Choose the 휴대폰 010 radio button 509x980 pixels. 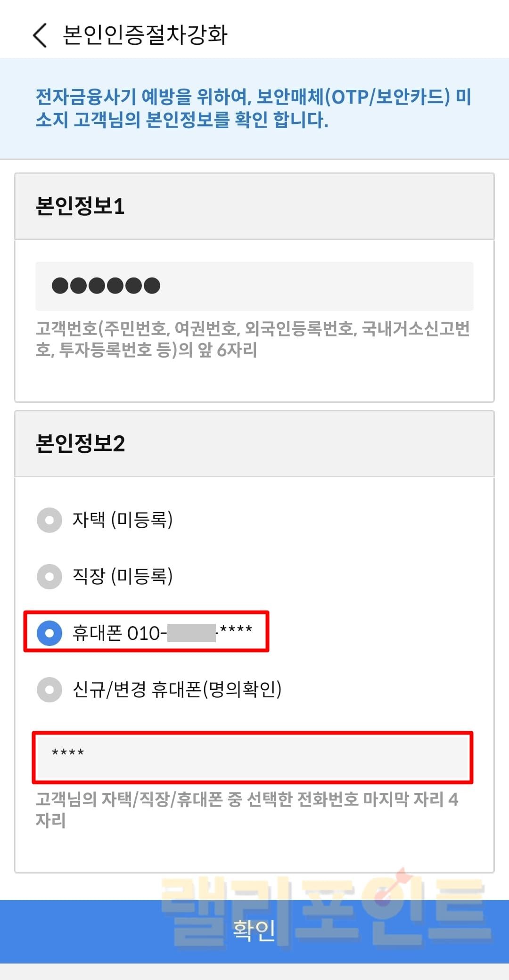49,633
